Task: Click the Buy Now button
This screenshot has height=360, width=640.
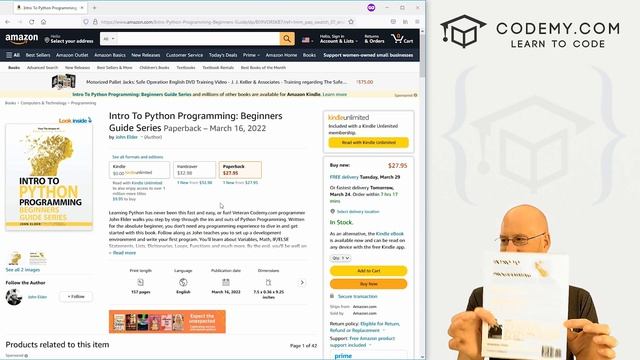Action: tap(369, 284)
